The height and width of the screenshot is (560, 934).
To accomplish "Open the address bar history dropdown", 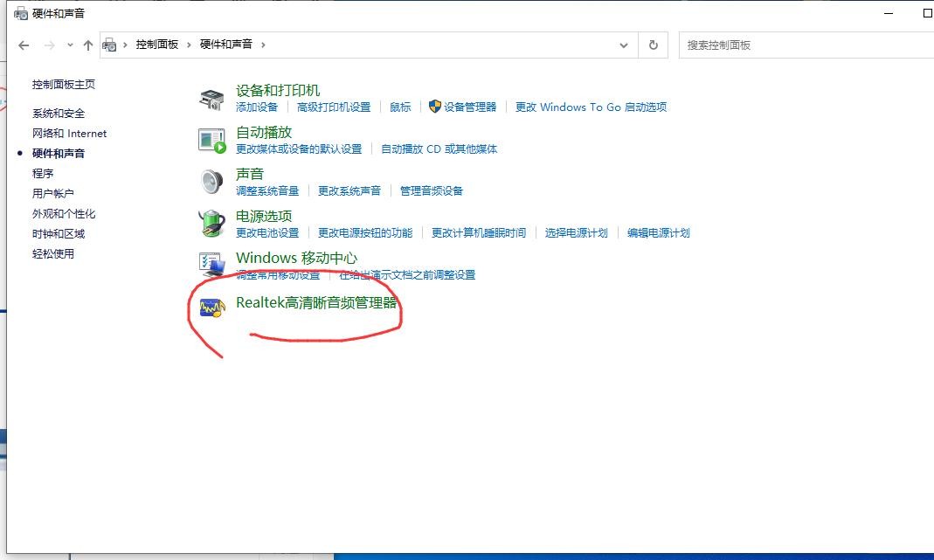I will 623,44.
